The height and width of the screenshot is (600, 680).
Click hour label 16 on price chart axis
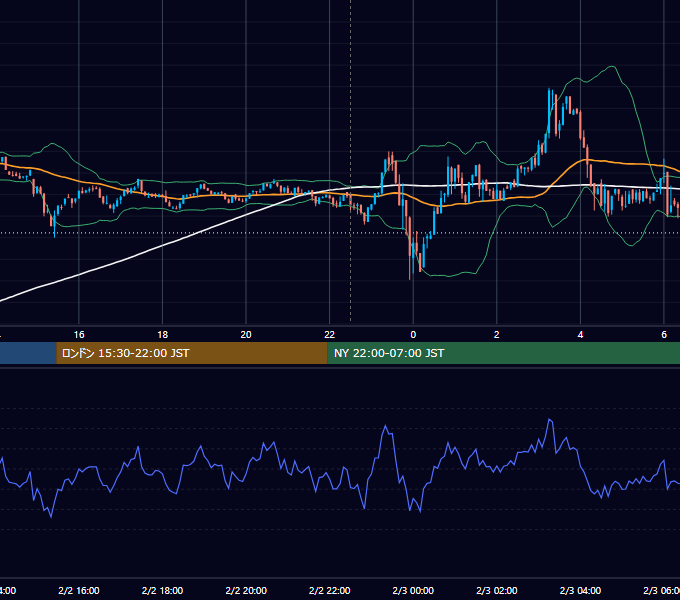click(x=79, y=335)
